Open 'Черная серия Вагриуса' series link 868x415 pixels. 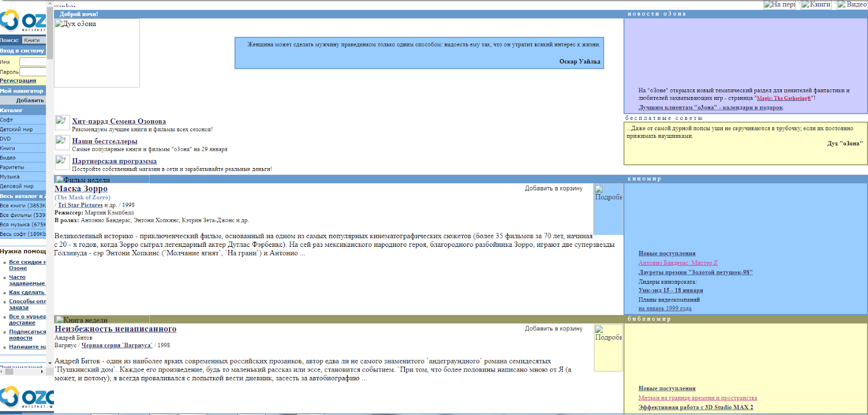pos(117,345)
